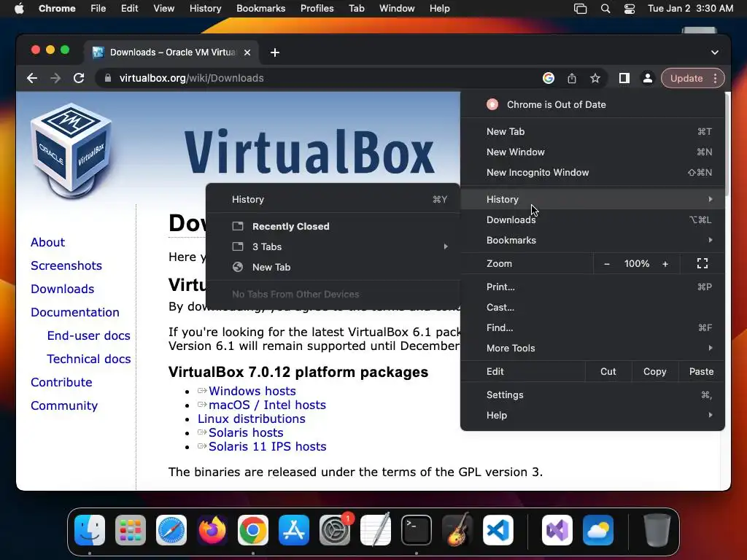
Task: Select New Tab in Chrome menu
Action: (592, 131)
